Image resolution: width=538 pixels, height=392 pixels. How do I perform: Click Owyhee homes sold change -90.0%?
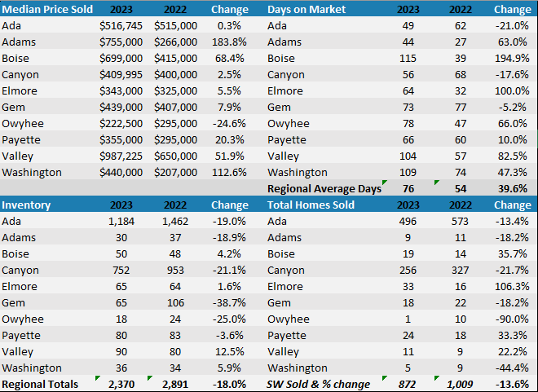[x=510, y=319]
